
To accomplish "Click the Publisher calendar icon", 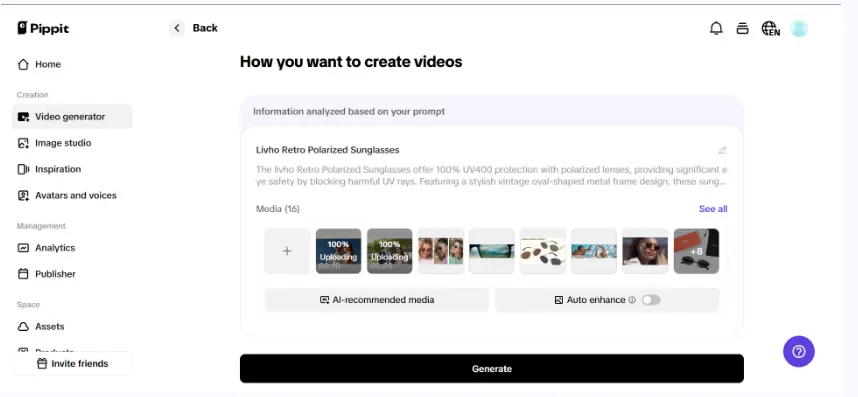I will [23, 275].
